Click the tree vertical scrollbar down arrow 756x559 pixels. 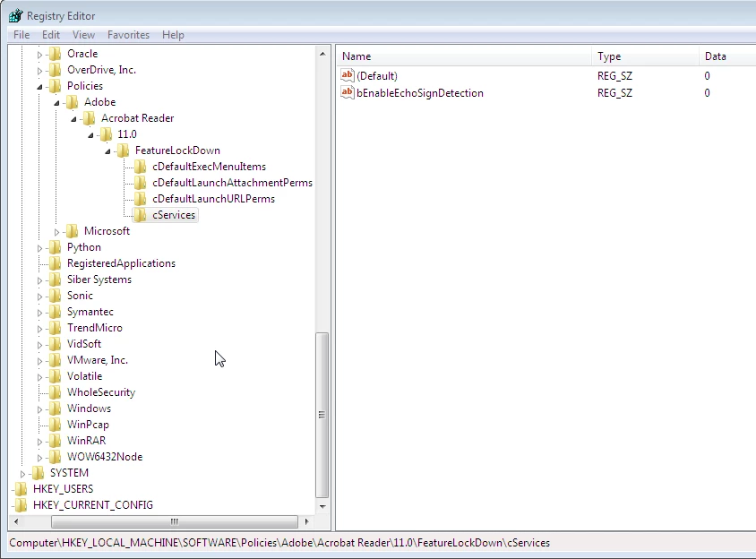(x=322, y=506)
